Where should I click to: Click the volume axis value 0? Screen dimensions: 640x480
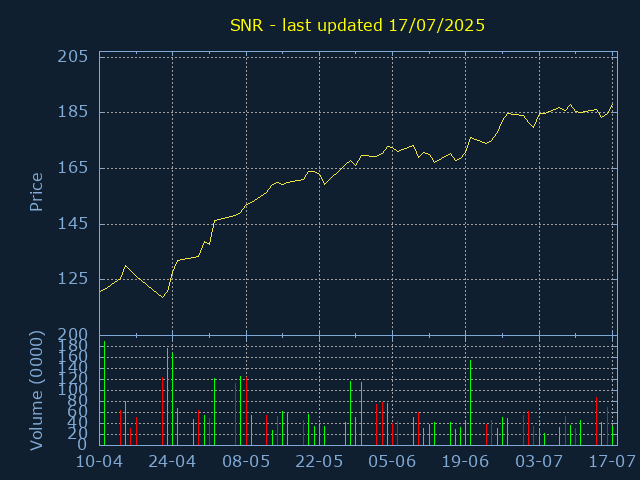83,444
